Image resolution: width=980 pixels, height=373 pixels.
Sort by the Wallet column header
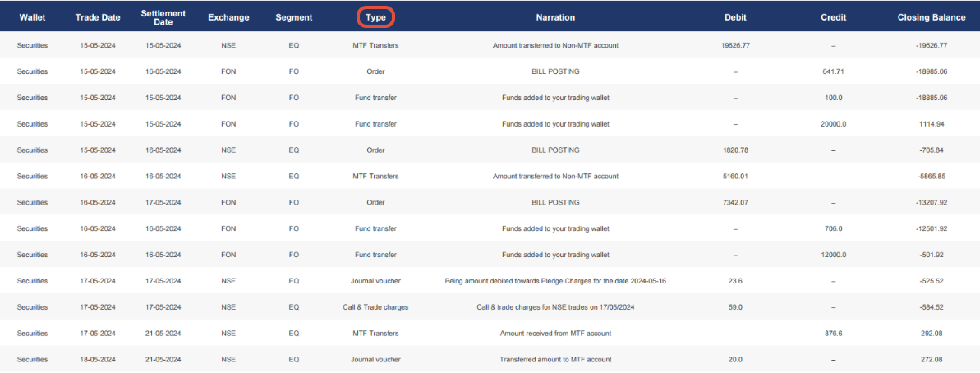pos(32,17)
